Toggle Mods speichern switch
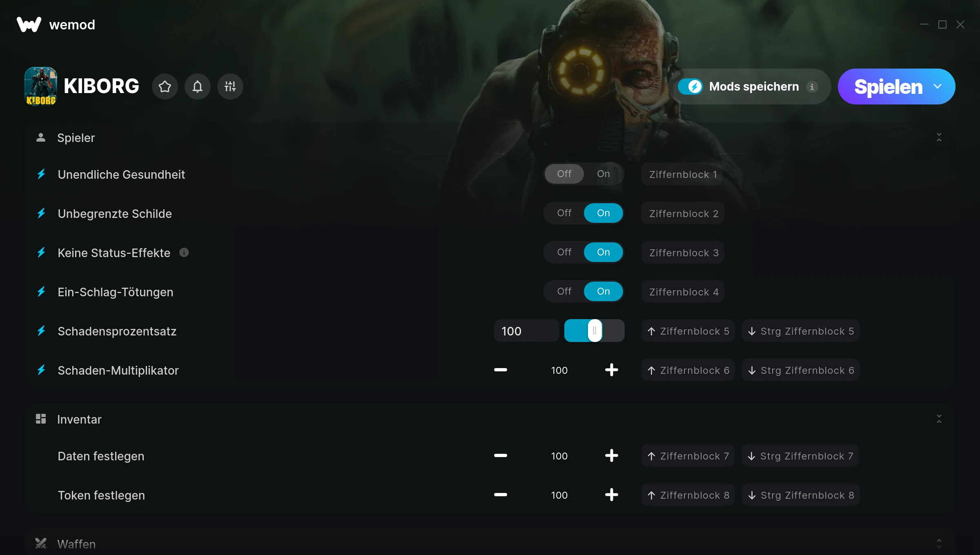The image size is (980, 555). [x=690, y=87]
